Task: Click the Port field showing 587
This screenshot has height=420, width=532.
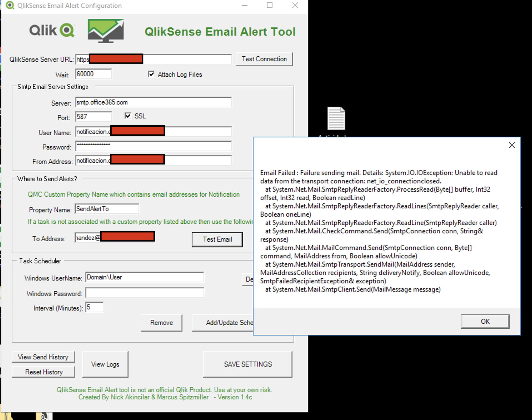Action: tap(93, 117)
